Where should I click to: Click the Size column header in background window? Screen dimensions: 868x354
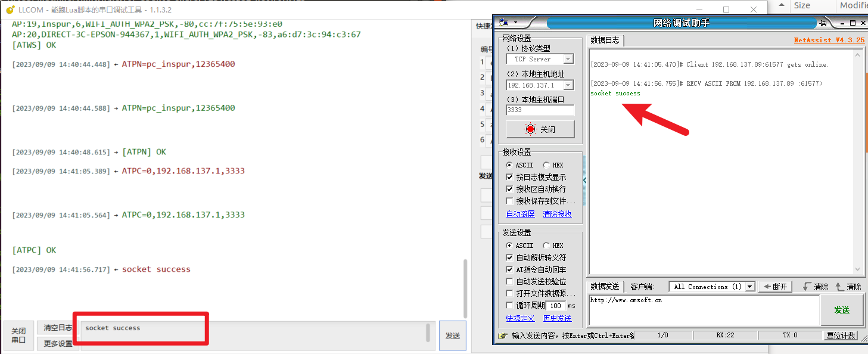(802, 5)
